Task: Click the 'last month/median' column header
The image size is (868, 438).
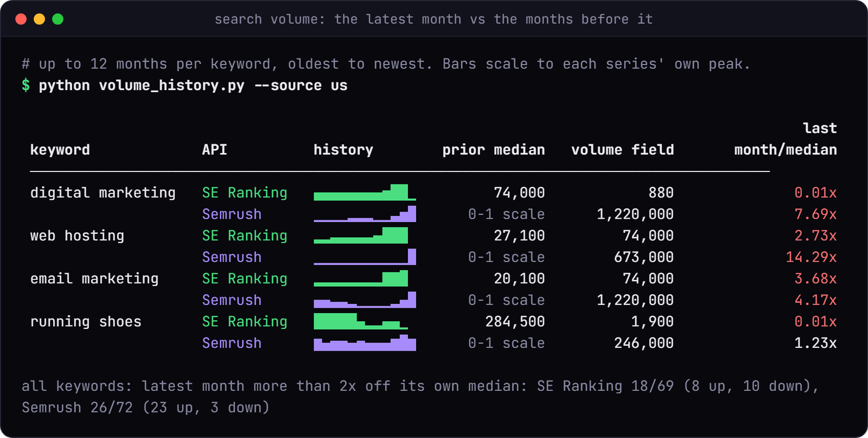Action: point(786,139)
